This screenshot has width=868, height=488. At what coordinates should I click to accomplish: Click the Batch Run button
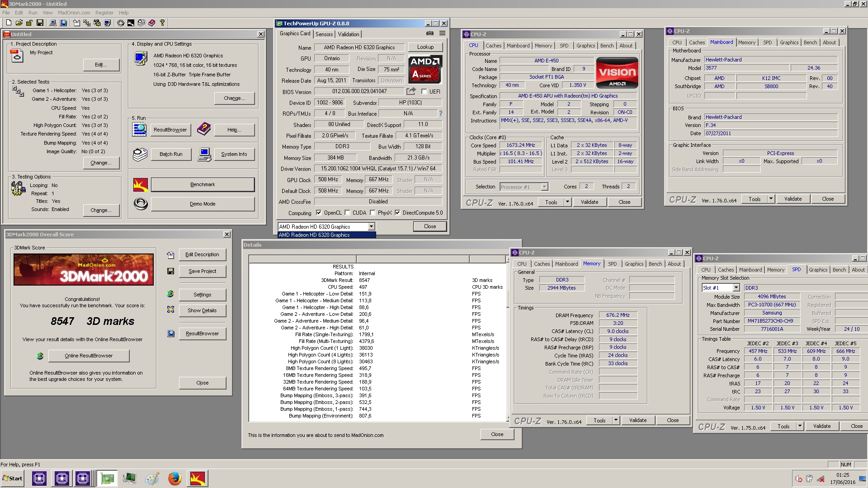click(x=171, y=154)
